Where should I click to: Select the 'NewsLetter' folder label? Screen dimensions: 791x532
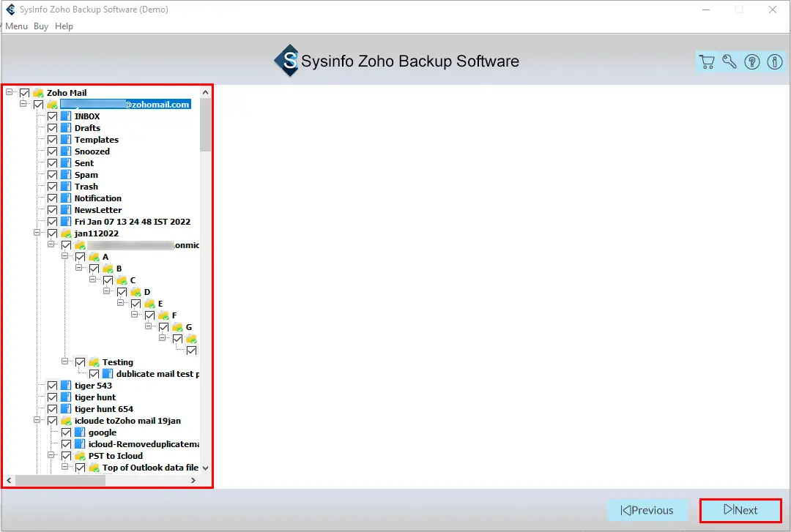click(98, 210)
